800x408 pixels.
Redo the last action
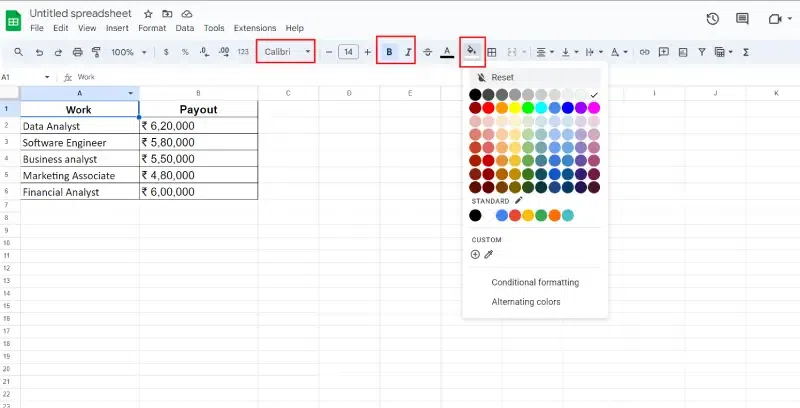click(x=58, y=52)
